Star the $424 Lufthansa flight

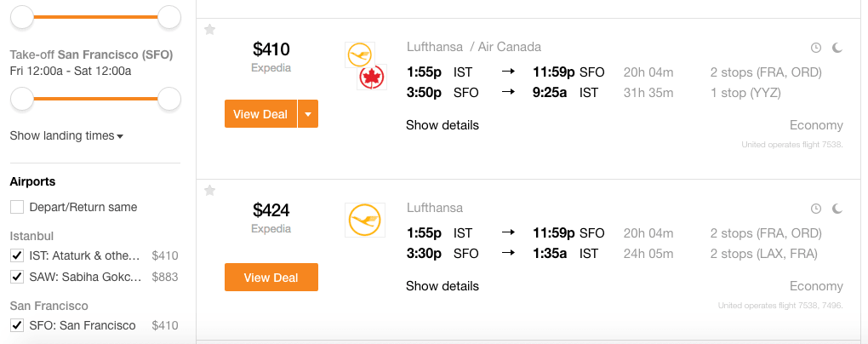tap(210, 190)
